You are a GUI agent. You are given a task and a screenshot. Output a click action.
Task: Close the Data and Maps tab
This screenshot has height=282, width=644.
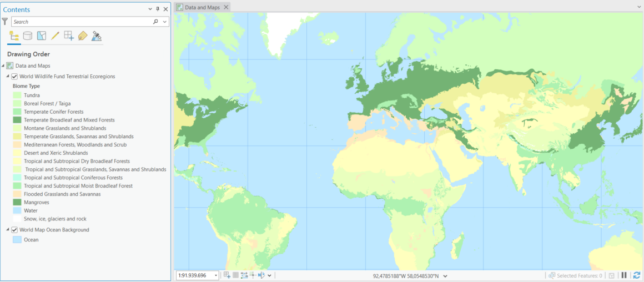click(x=226, y=7)
